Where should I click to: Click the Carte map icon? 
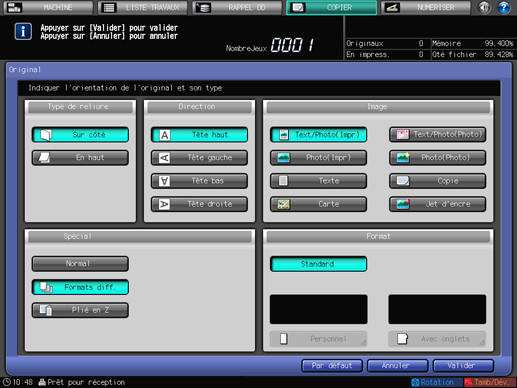[283, 204]
